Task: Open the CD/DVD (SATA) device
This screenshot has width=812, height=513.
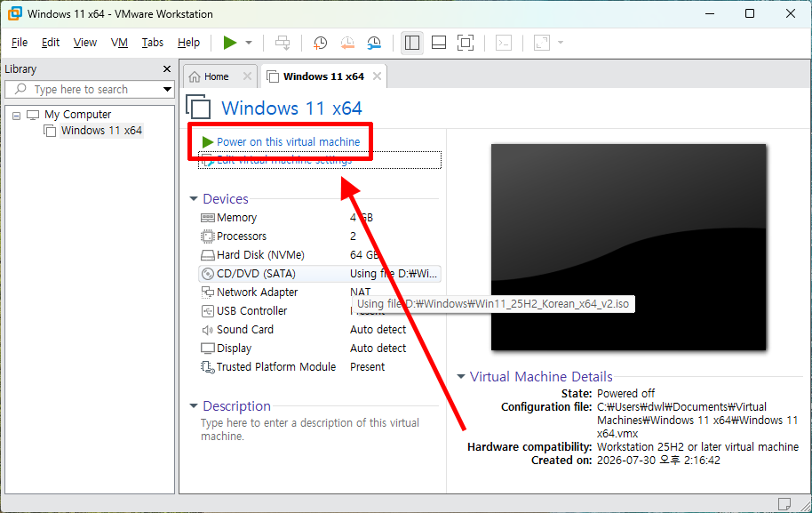Action: pyautogui.click(x=320, y=274)
